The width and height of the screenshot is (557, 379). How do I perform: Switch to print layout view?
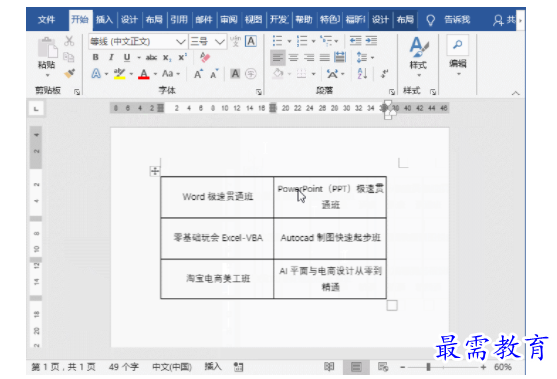pos(356,367)
